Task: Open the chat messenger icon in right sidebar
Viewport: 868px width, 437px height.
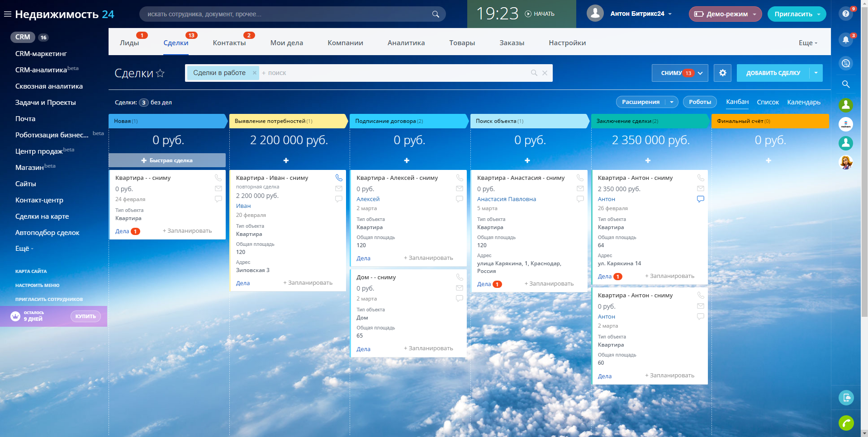Action: coord(846,63)
